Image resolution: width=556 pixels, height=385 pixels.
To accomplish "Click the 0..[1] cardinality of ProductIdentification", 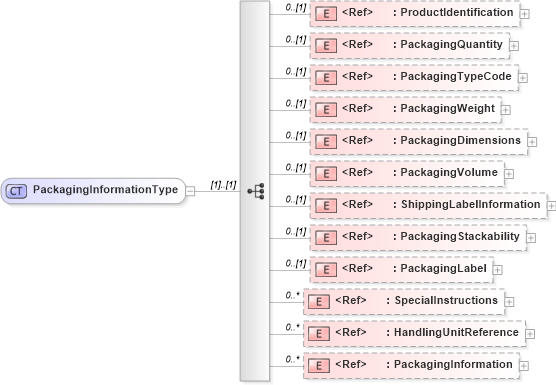I will (296, 7).
